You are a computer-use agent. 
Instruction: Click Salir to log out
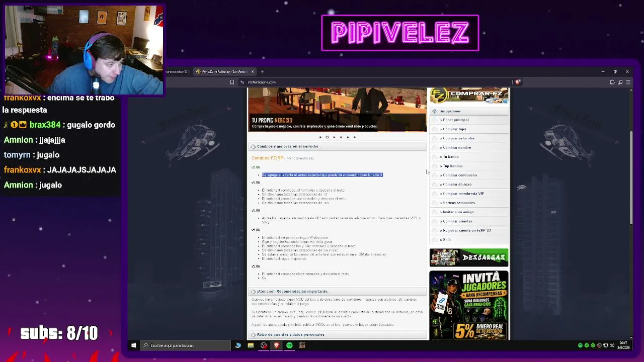pos(446,240)
